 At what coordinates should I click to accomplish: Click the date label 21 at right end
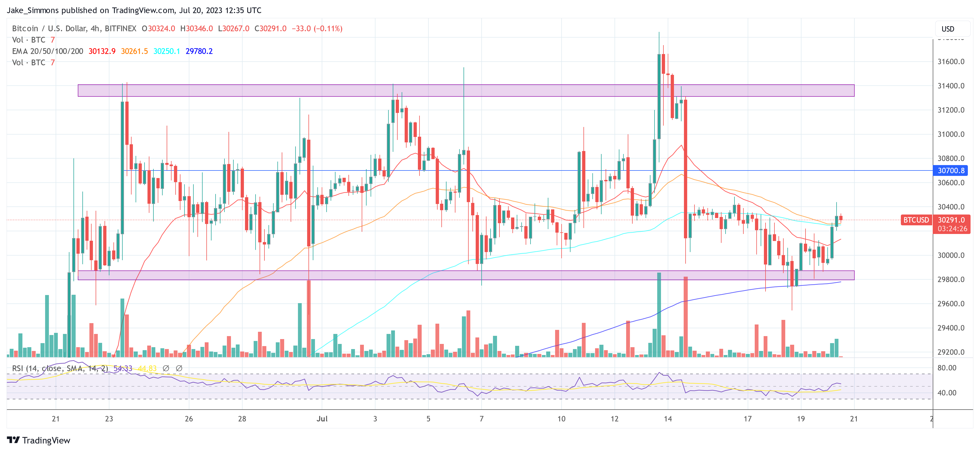pos(854,419)
